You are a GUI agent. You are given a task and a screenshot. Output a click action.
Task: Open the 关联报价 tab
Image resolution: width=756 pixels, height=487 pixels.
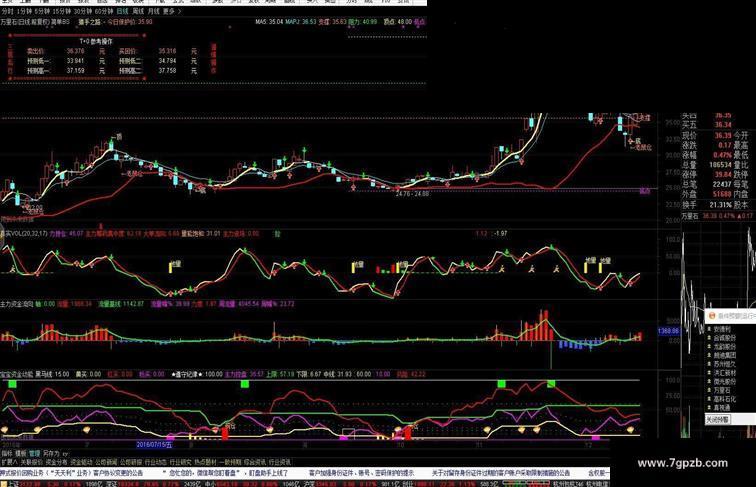[x=31, y=462]
